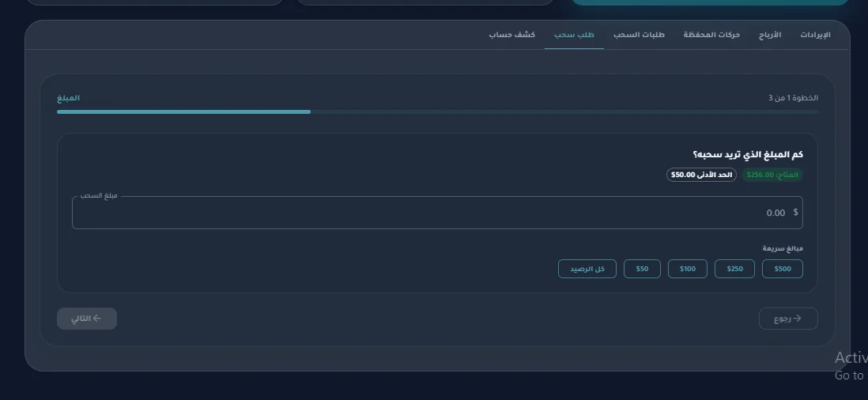Pick the $100 quick amount
The width and height of the screenshot is (868, 400).
[x=688, y=269]
